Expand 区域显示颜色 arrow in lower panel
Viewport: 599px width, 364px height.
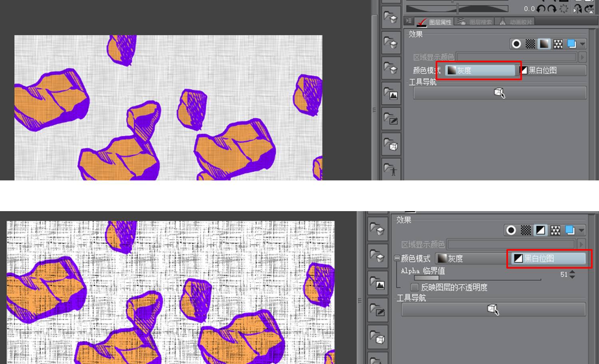tap(581, 244)
